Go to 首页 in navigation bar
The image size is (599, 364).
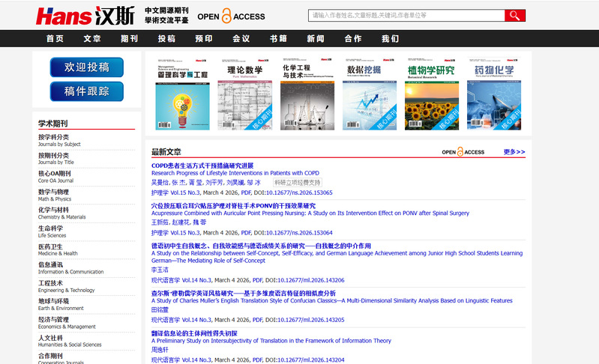point(55,39)
